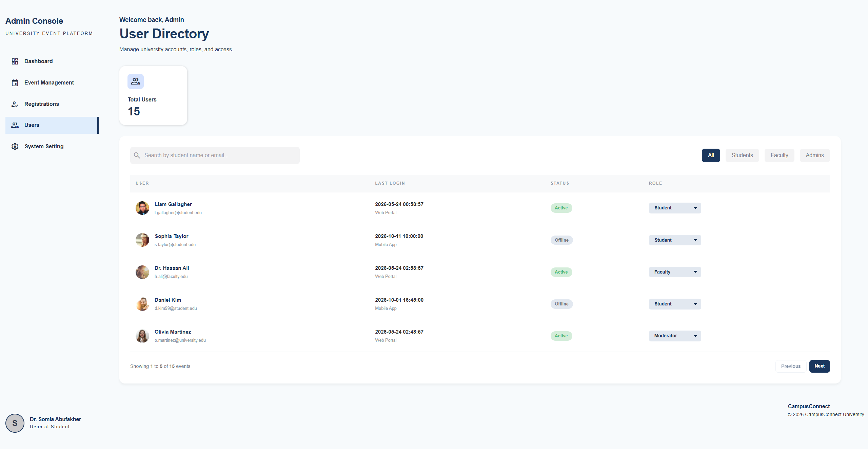The width and height of the screenshot is (868, 449).
Task: Open Liam Gallagher's role dropdown
Action: coord(675,208)
